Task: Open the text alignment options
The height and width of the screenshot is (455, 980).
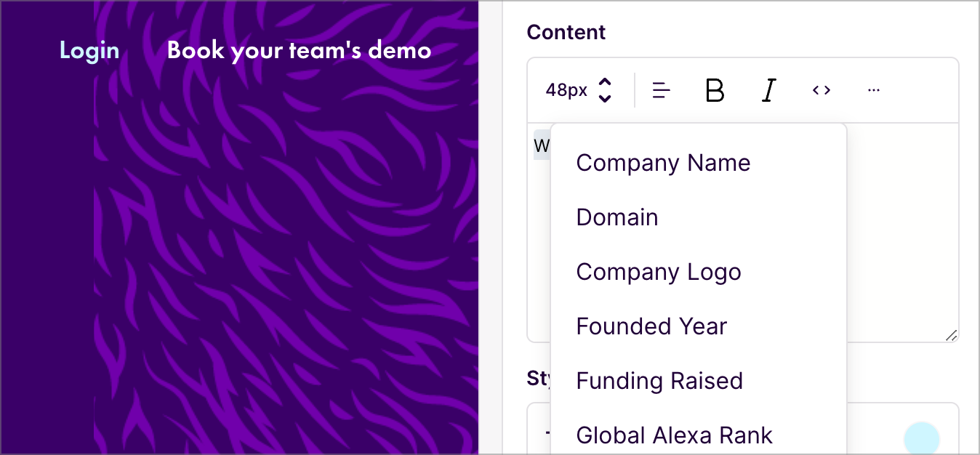Action: [661, 90]
